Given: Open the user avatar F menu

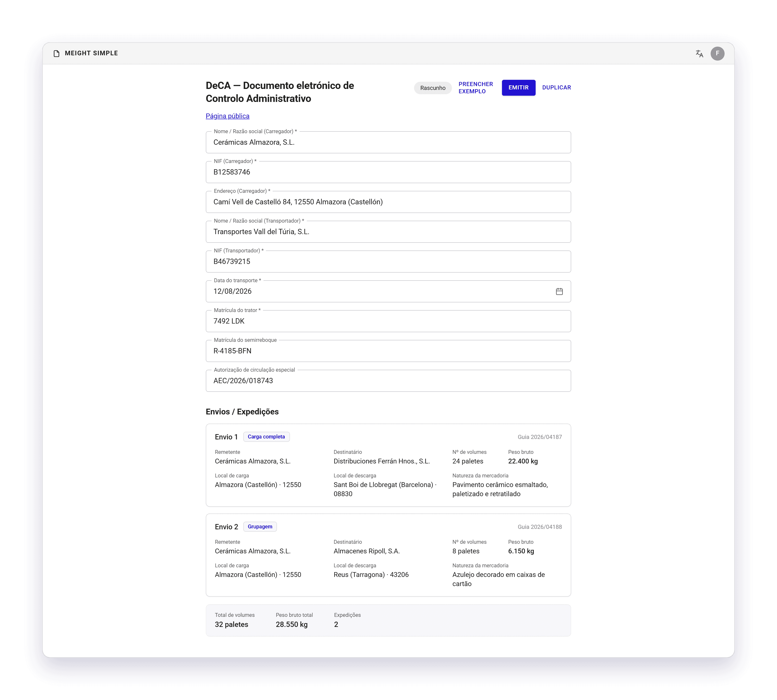Looking at the screenshot, I should pyautogui.click(x=717, y=53).
